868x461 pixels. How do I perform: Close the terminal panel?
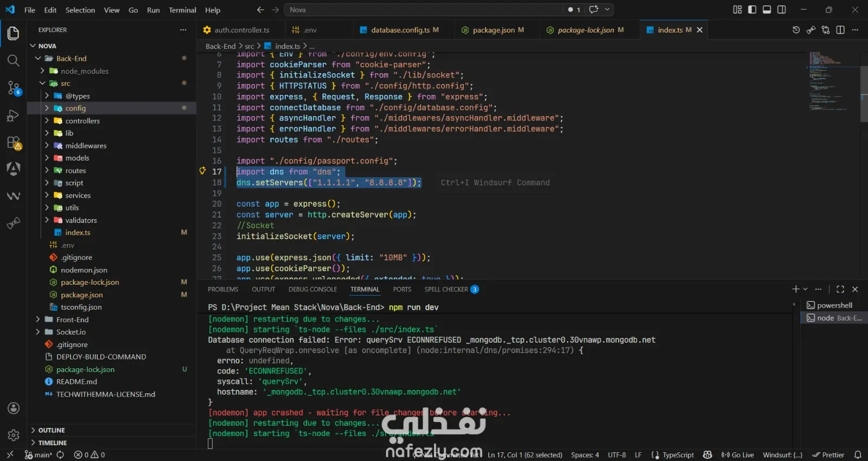(x=855, y=289)
